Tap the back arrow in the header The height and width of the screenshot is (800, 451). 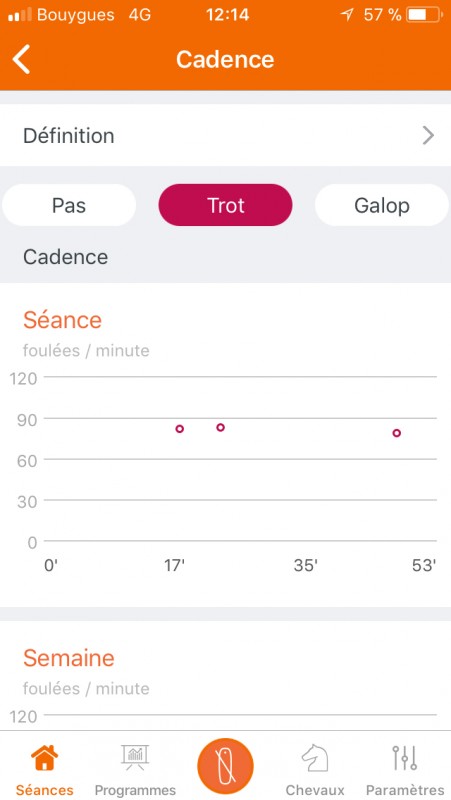(x=21, y=59)
